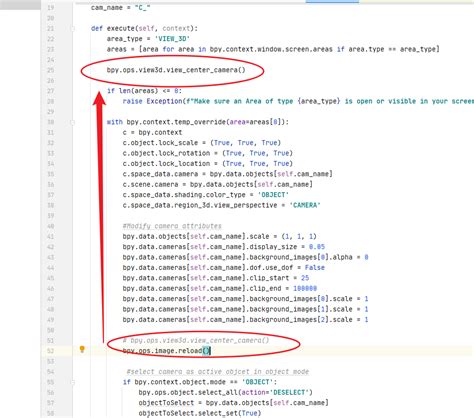The height and width of the screenshot is (418, 474).
Task: Click the cam_name = "C_" line
Action: 120,8
